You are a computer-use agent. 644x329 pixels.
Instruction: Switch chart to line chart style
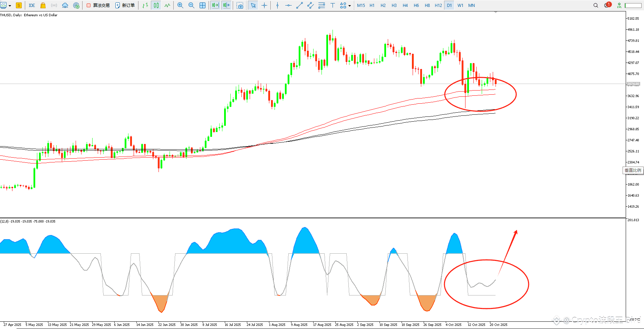[167, 5]
